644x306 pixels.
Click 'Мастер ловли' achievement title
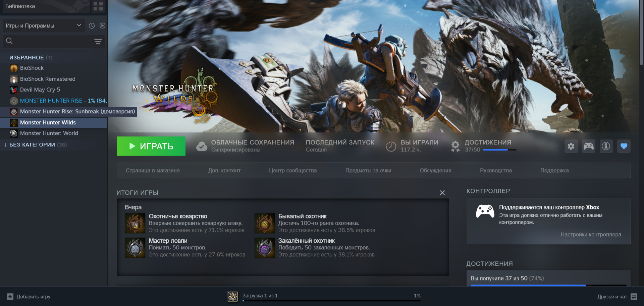click(168, 241)
